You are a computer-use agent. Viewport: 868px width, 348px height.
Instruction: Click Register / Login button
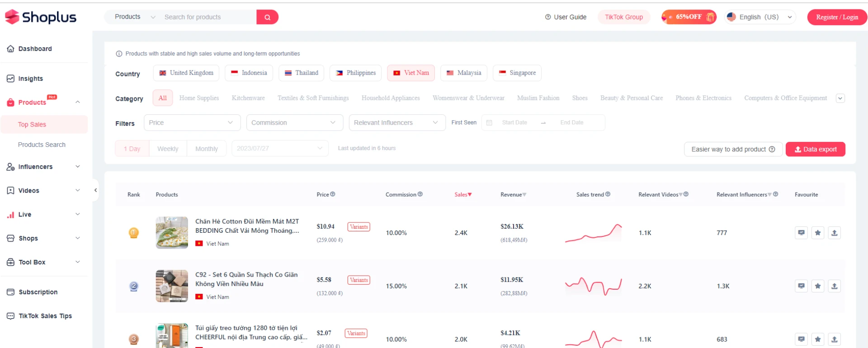tap(837, 17)
